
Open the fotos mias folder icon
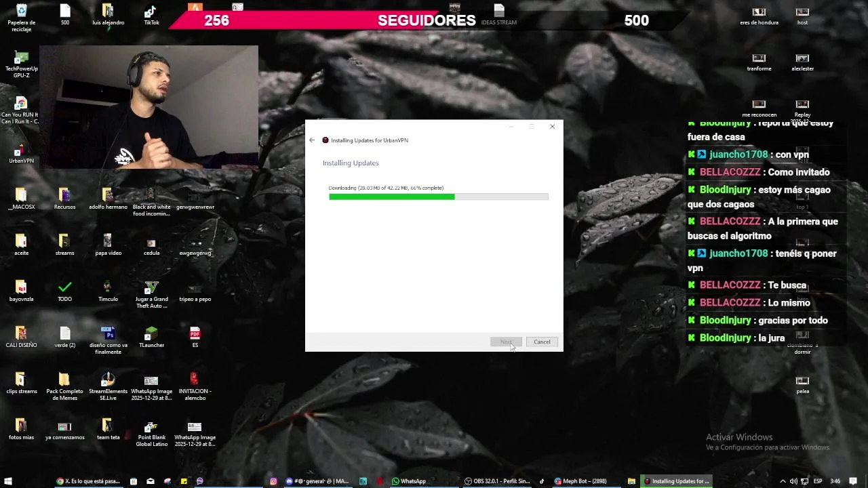[21, 430]
